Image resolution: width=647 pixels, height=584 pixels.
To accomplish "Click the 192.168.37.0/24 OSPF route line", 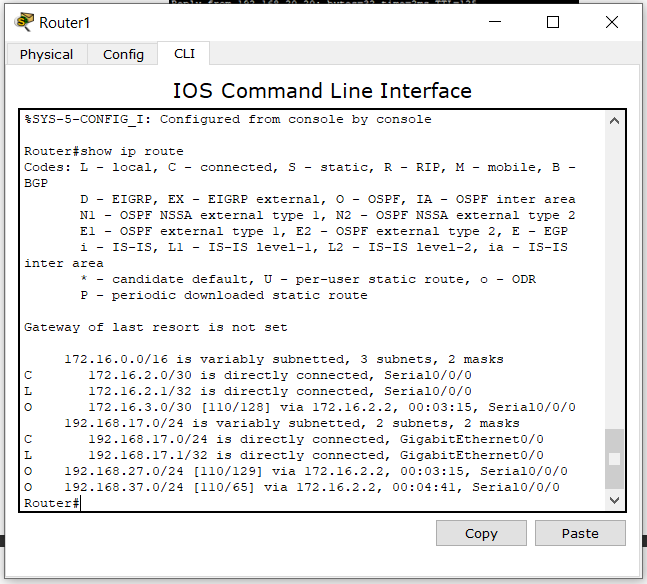I will point(291,487).
